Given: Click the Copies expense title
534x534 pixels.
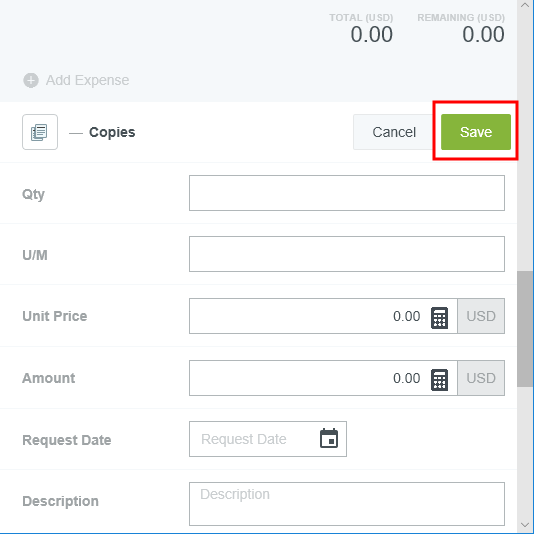Looking at the screenshot, I should (112, 132).
